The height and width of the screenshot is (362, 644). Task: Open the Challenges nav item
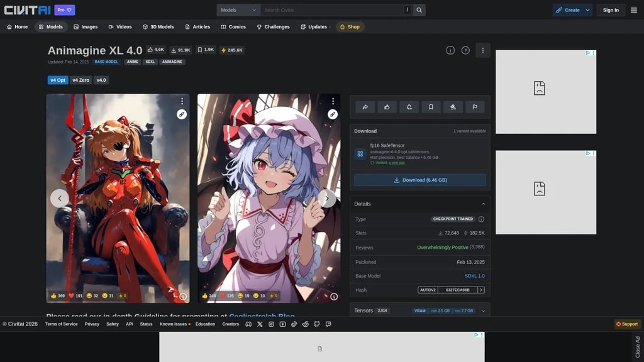pos(273,26)
